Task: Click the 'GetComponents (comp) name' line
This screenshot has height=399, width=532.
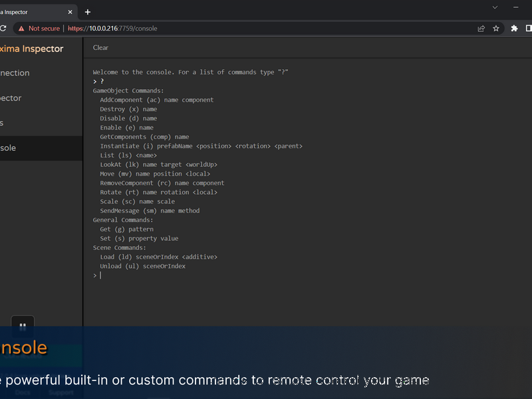Action: pyautogui.click(x=144, y=137)
